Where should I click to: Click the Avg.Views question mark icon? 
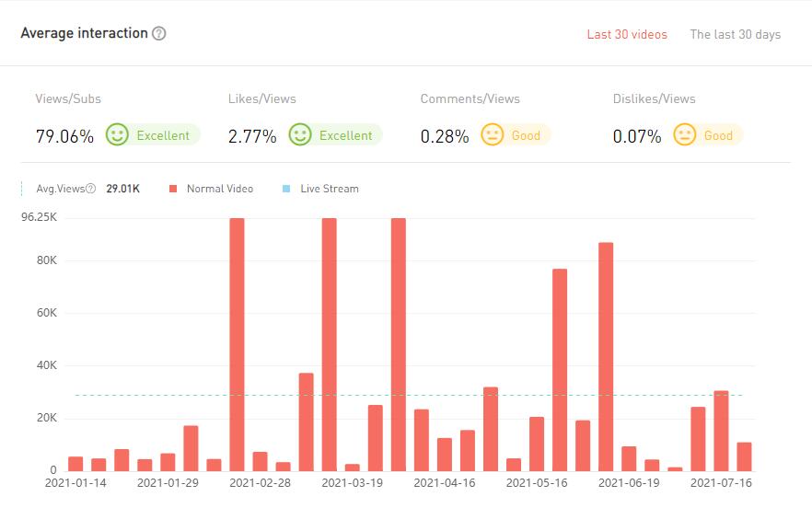91,189
